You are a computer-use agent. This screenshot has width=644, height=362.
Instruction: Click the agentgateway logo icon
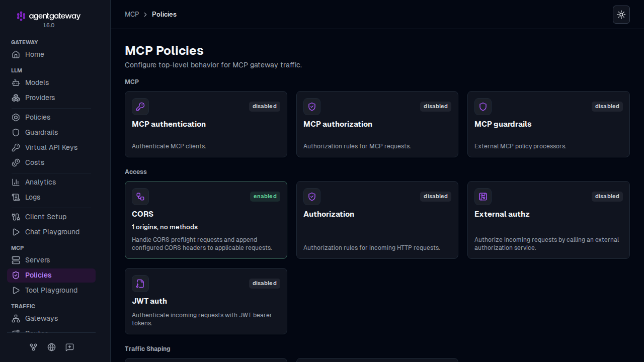[21, 16]
